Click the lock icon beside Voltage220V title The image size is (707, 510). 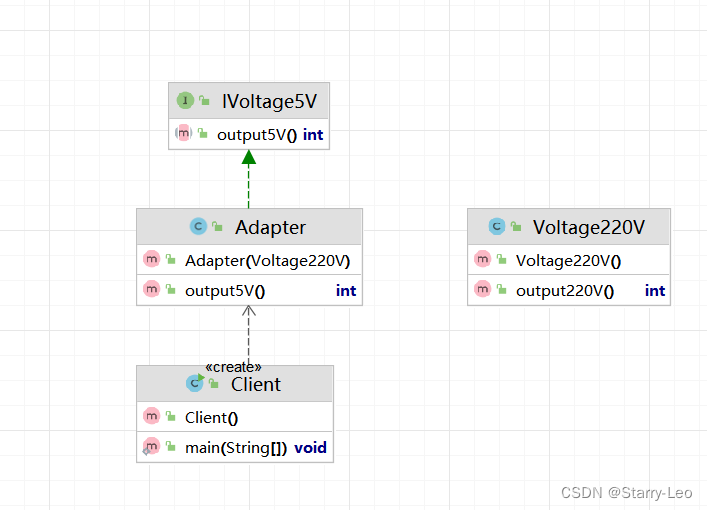pyautogui.click(x=516, y=226)
